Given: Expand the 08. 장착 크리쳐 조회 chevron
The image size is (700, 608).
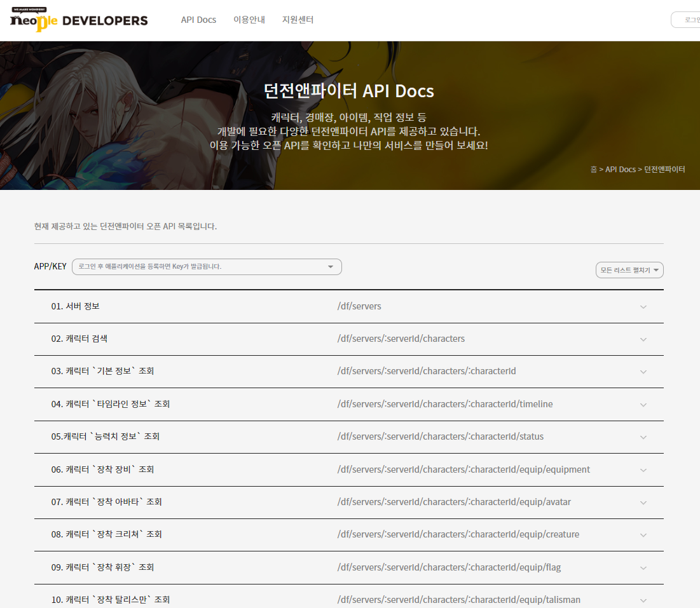Looking at the screenshot, I should [x=643, y=536].
